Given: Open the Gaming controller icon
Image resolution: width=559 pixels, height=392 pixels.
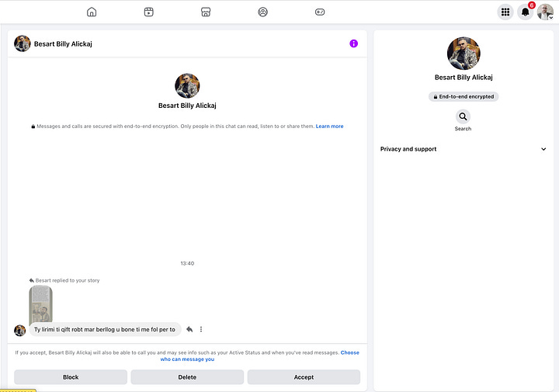Looking at the screenshot, I should tap(320, 12).
